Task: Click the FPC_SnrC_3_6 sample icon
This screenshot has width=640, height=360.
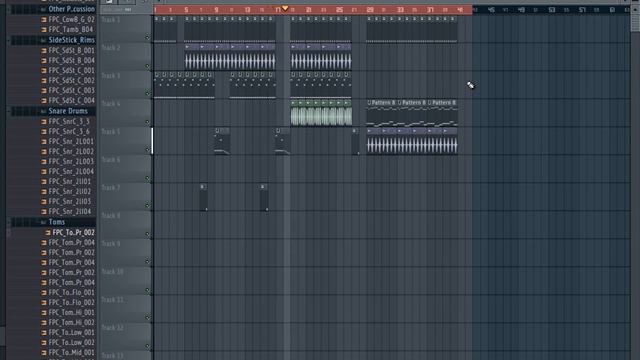Action: (x=44, y=131)
